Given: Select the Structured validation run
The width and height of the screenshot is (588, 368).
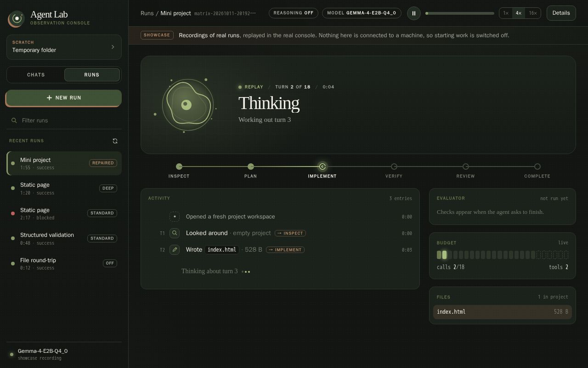Looking at the screenshot, I should 64,239.
